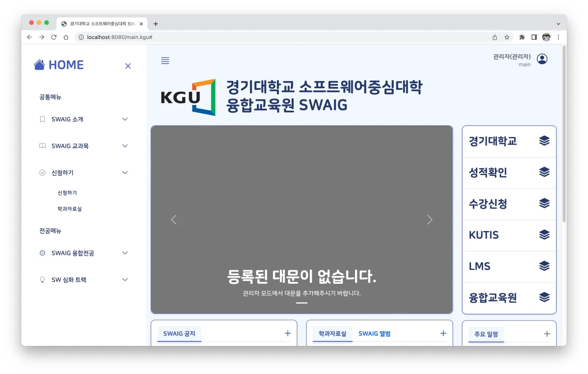Click the next carousel arrow

coord(429,219)
